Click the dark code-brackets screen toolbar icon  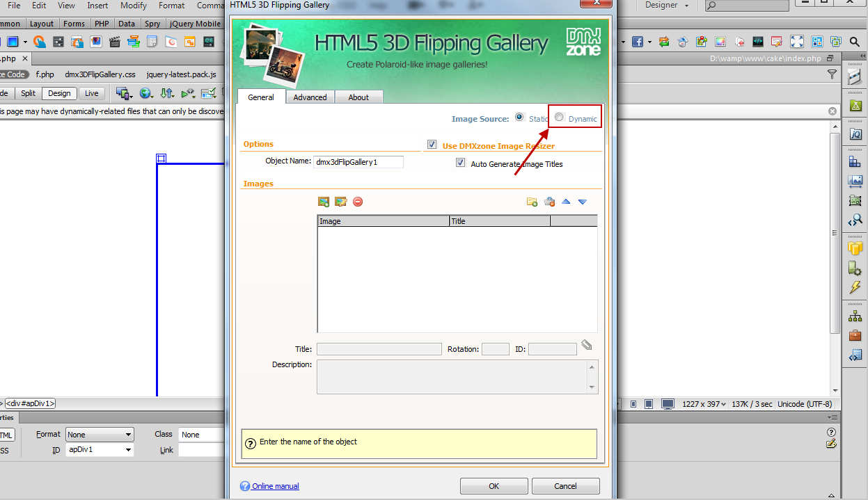(758, 42)
